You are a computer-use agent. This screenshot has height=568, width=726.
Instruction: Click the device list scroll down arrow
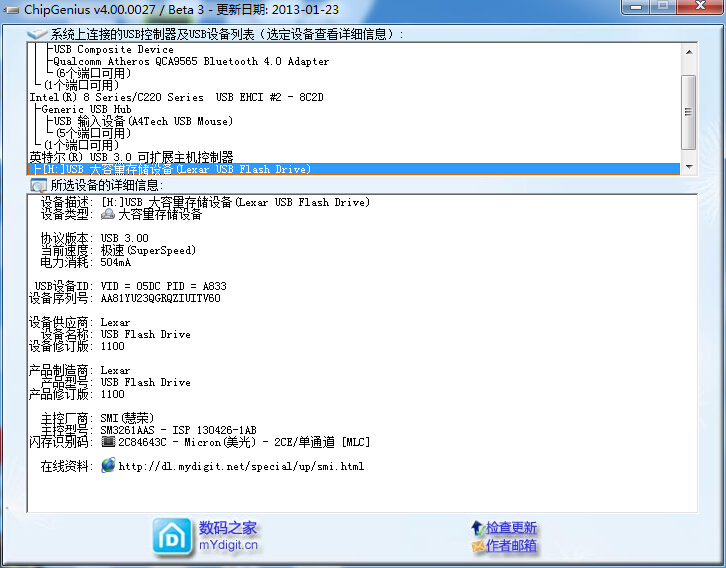[689, 167]
